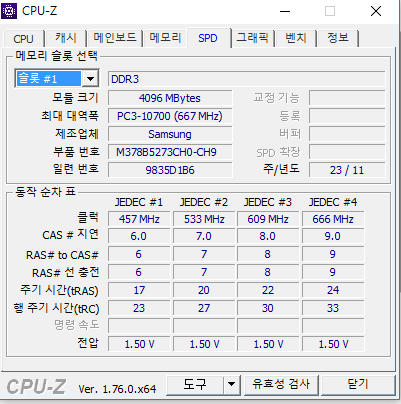Click the 도구 tools button
The height and width of the screenshot is (404, 401).
pos(194,385)
